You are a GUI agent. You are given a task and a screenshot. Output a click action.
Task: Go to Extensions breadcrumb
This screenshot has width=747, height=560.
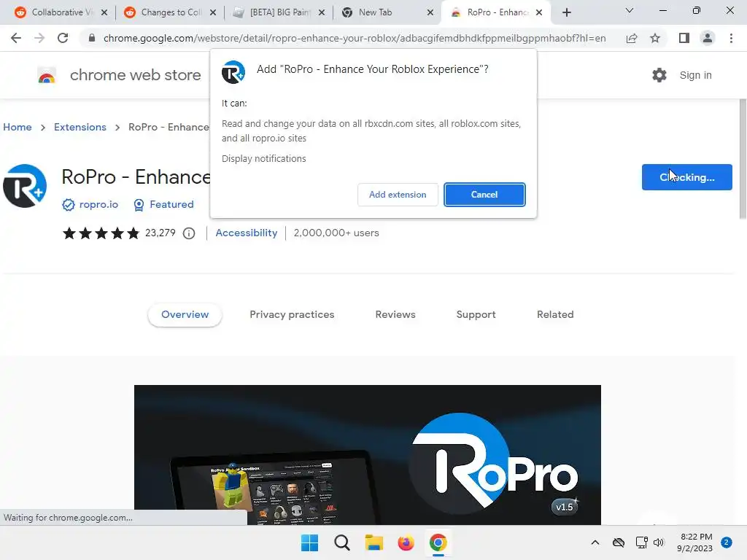[80, 127]
